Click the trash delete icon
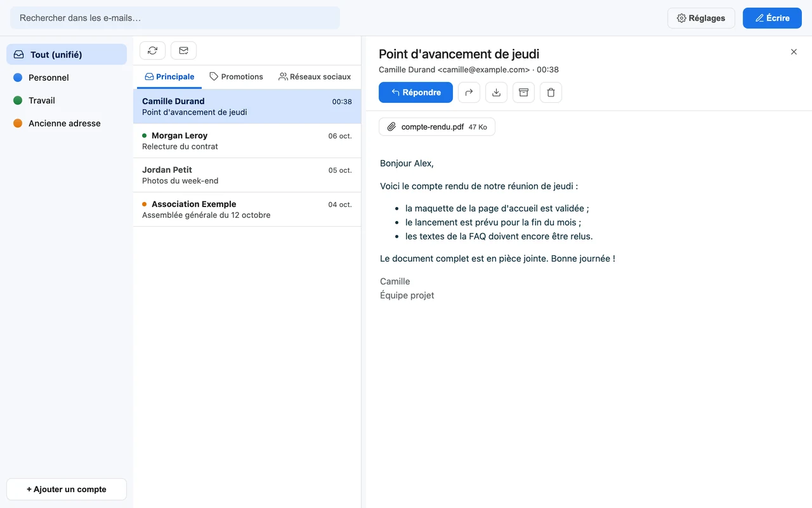Image resolution: width=812 pixels, height=508 pixels. coord(551,93)
